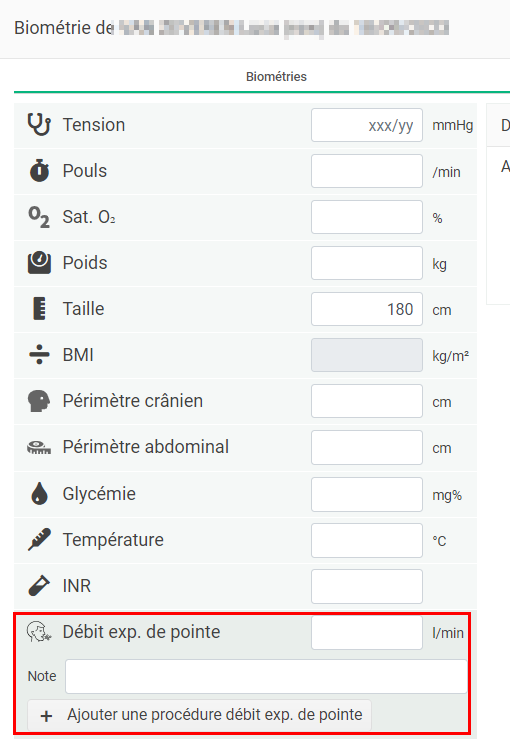The image size is (510, 755).
Task: Click the thermometer icon beside Température
Action: 39,540
